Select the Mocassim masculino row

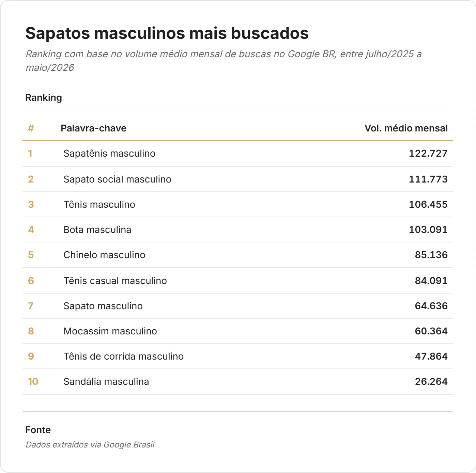point(238,331)
